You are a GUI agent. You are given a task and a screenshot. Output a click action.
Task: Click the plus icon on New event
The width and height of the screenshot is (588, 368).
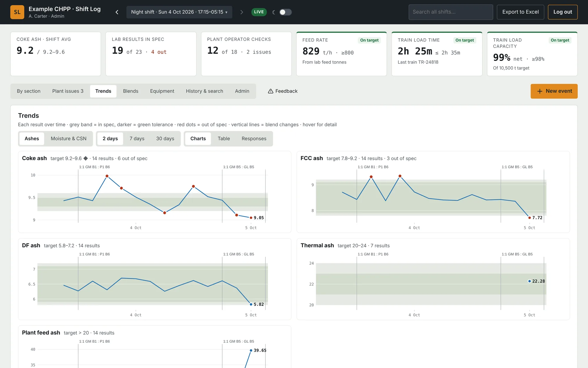(x=540, y=91)
